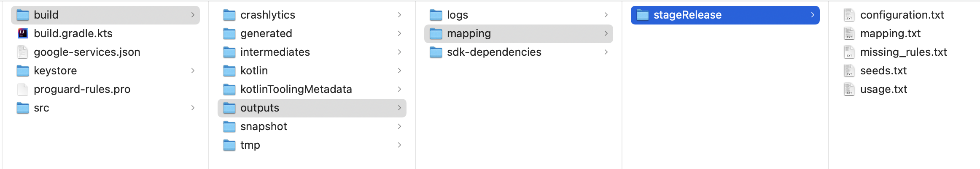
Task: Click the keystore folder icon
Action: click(x=23, y=71)
